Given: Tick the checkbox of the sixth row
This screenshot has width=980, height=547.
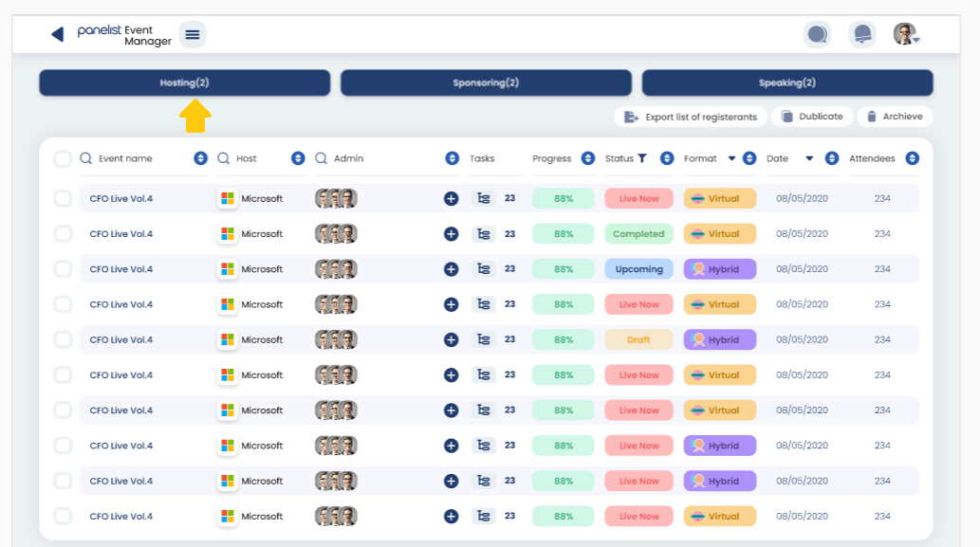Looking at the screenshot, I should (63, 374).
